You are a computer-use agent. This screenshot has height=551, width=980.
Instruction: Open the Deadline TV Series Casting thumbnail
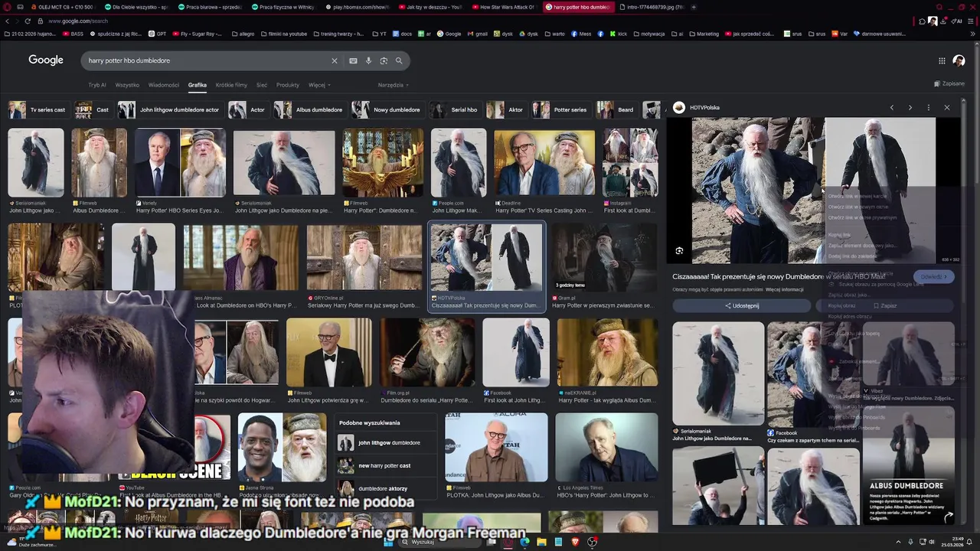click(544, 163)
